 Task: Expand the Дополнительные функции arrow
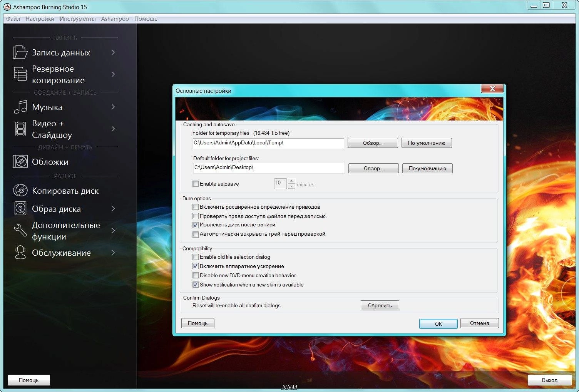(113, 230)
